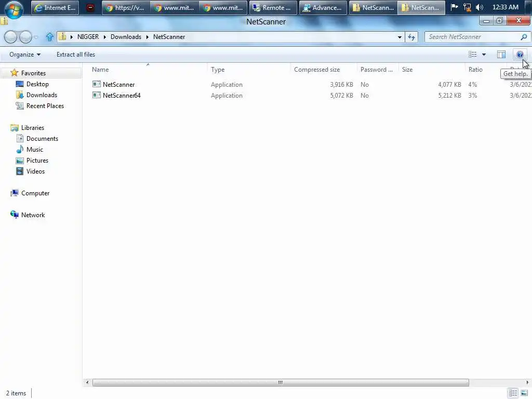This screenshot has width=532, height=399.
Task: Select Downloads in the address breadcrumb
Action: (x=126, y=37)
